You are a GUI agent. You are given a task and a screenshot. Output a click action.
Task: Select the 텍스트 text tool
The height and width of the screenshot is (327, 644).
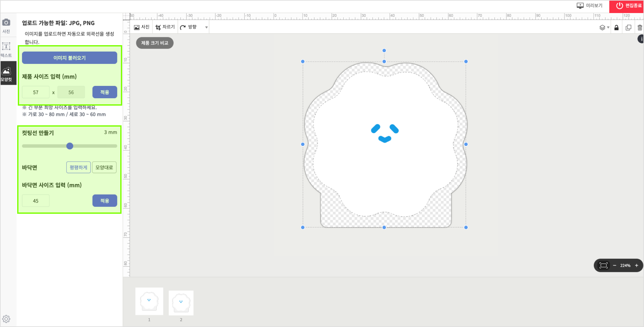pos(6,49)
